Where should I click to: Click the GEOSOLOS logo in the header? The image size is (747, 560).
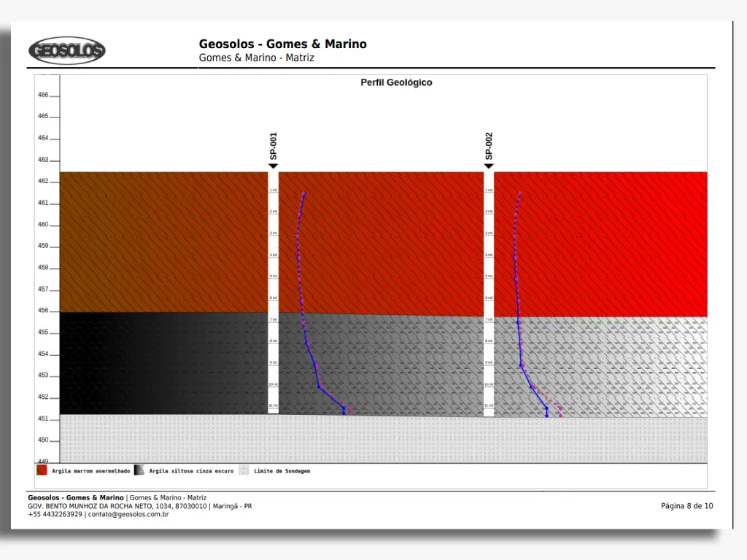pos(67,51)
